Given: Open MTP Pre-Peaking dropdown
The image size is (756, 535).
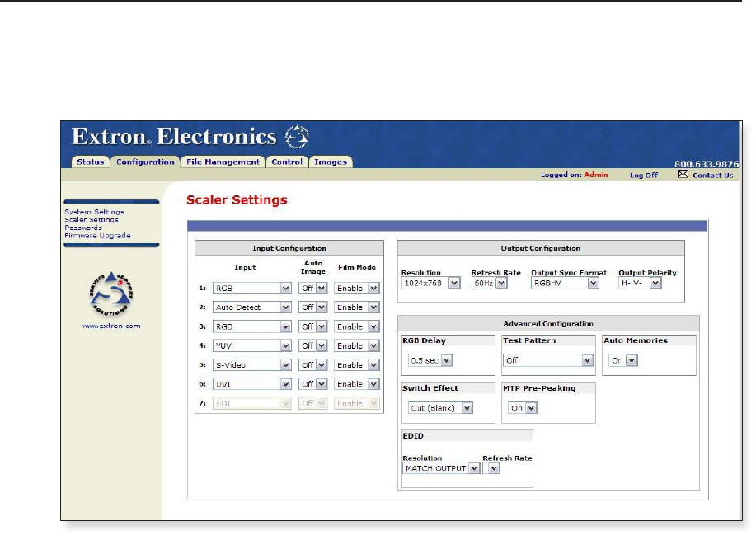Looking at the screenshot, I should (523, 408).
